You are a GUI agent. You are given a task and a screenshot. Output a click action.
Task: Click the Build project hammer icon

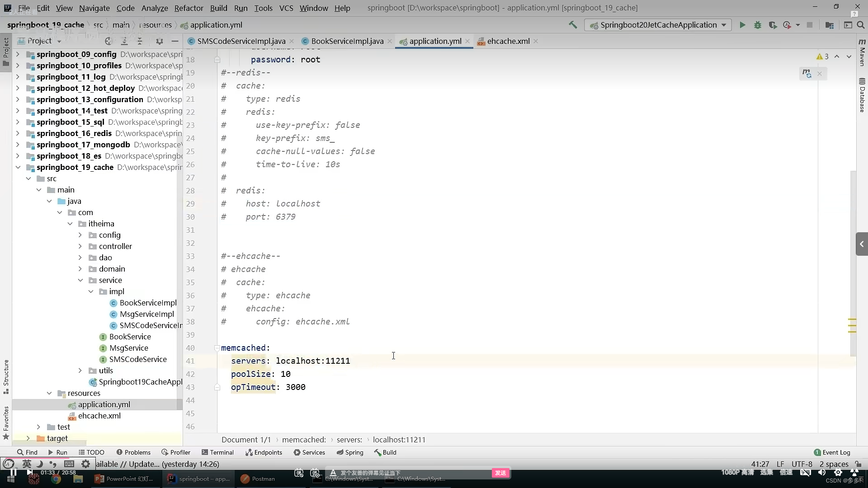573,25
